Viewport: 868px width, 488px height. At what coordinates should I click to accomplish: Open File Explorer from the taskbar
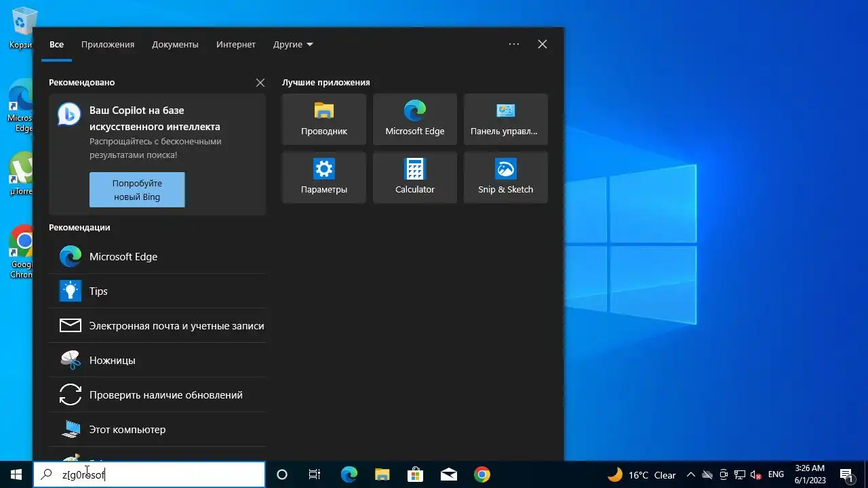click(382, 474)
